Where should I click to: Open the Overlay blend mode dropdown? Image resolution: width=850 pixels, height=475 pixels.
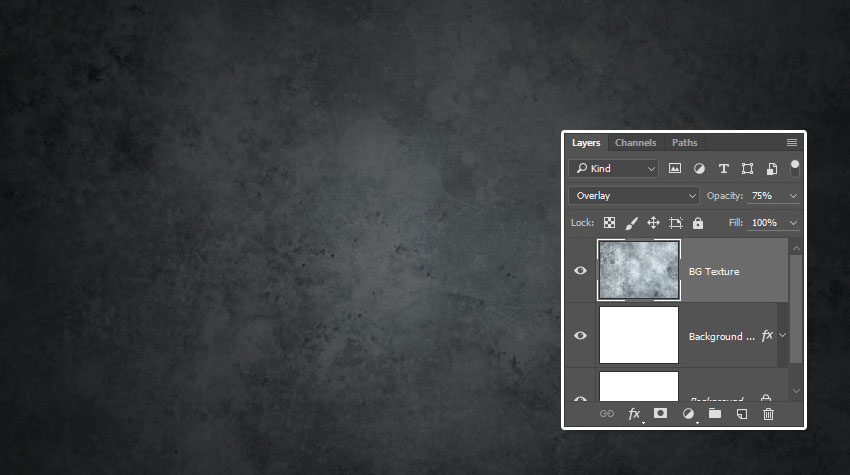[634, 196]
